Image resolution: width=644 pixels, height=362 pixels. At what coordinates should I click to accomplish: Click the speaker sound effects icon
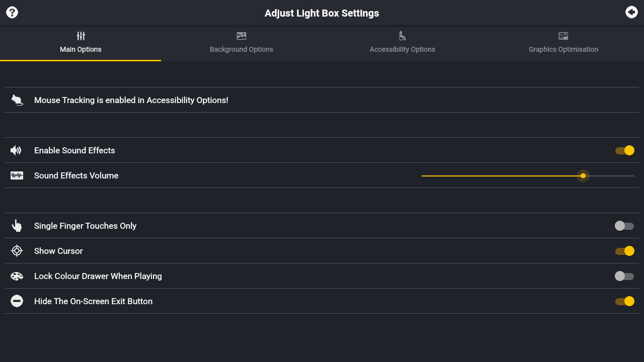click(17, 150)
